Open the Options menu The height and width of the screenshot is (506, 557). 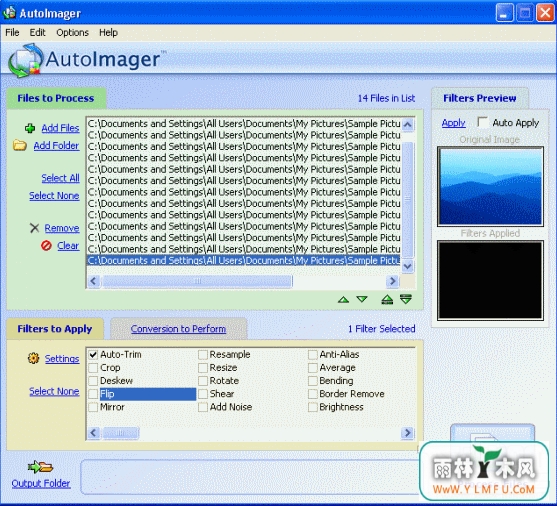72,32
